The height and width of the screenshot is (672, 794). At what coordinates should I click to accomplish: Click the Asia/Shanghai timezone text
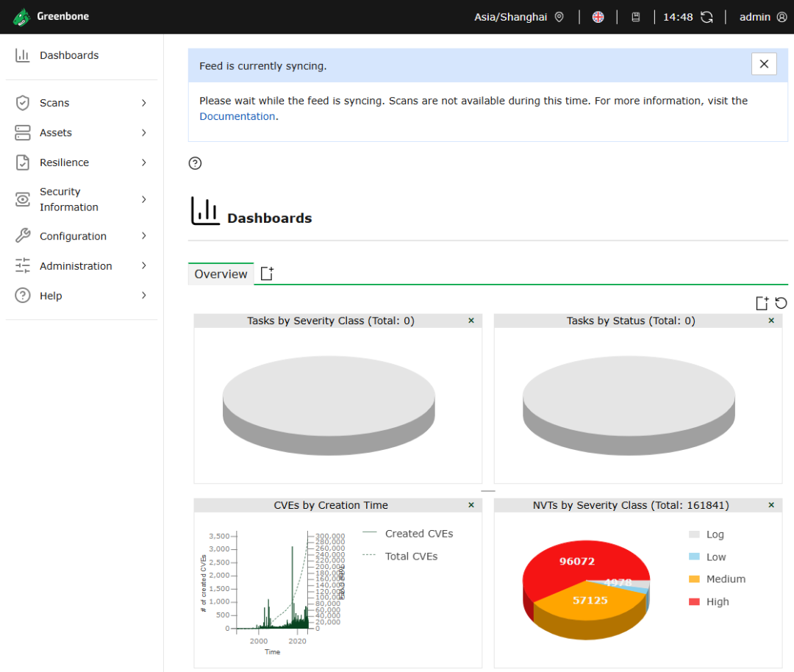(510, 17)
